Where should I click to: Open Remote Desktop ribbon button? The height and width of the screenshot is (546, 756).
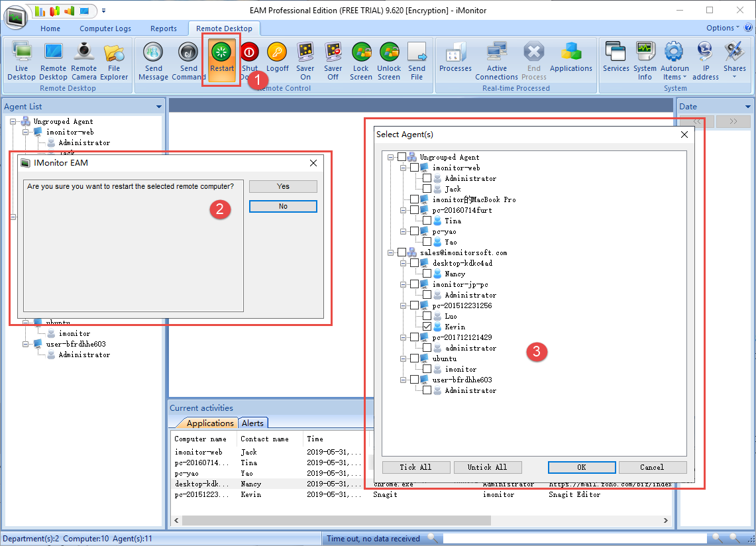pos(53,61)
